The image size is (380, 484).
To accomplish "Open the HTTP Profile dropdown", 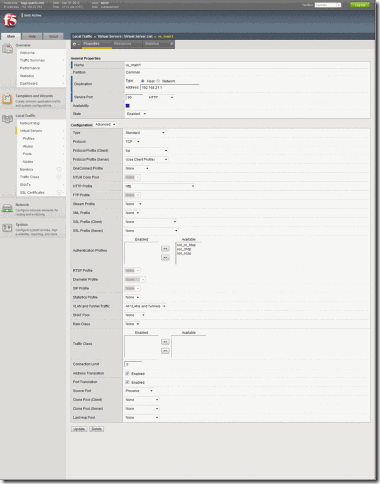I will point(159,186).
